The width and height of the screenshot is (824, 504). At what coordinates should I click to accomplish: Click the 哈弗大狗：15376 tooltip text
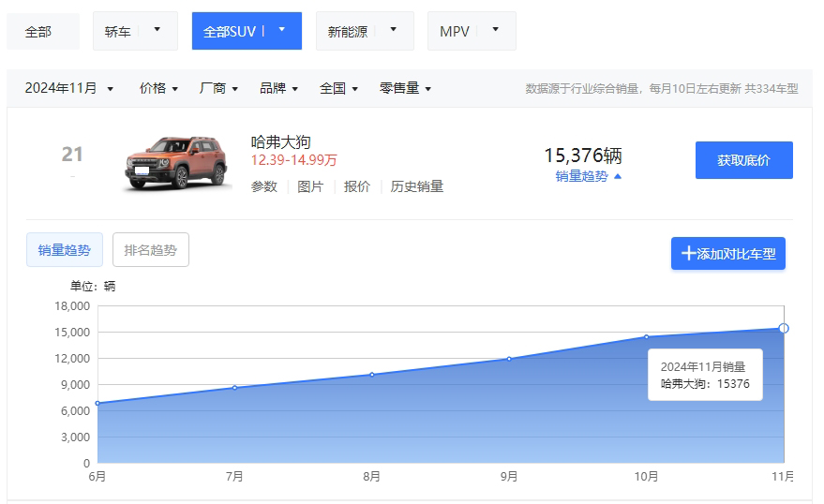point(705,384)
